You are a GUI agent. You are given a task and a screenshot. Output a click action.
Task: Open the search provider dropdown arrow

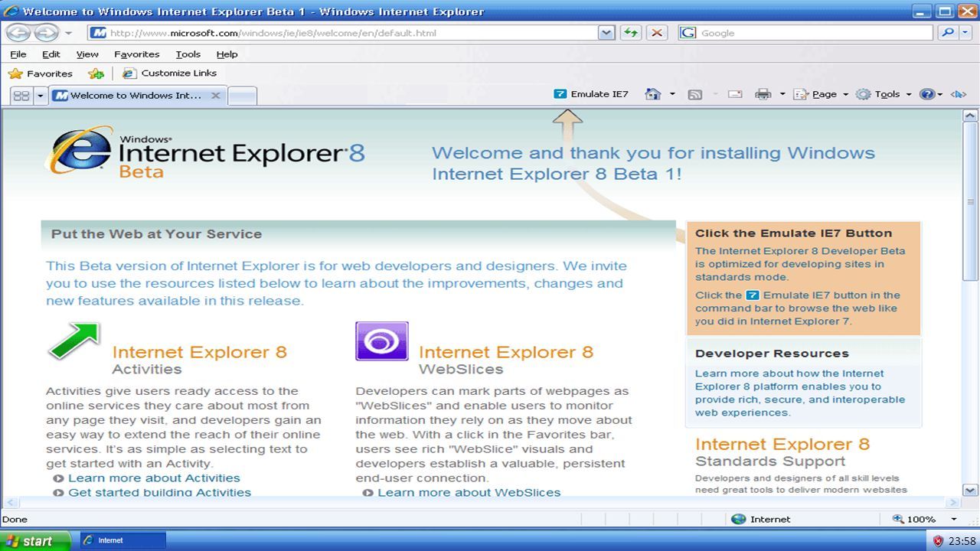[966, 33]
